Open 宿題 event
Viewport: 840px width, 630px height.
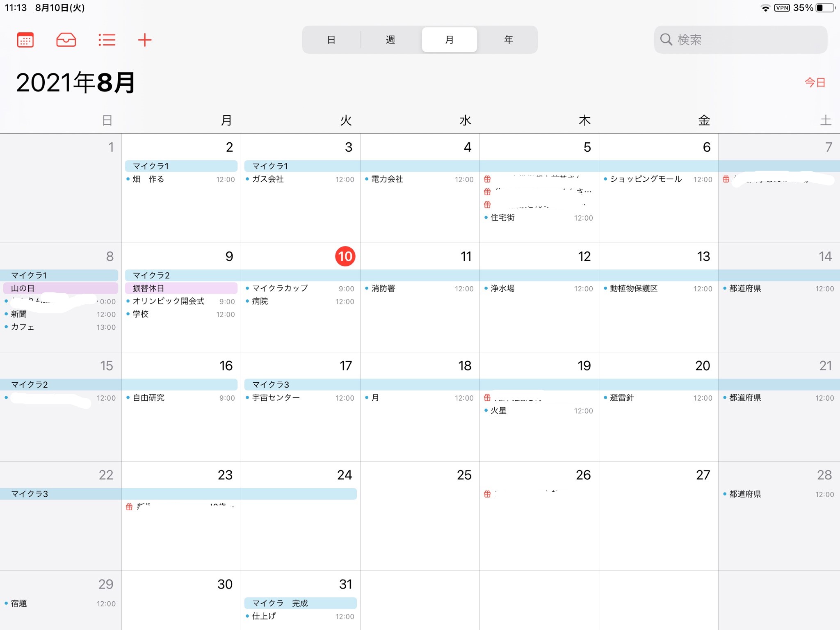tap(60, 603)
